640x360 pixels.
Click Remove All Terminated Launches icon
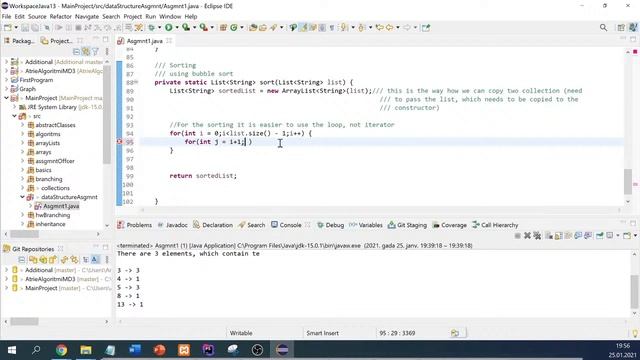pos(537,236)
